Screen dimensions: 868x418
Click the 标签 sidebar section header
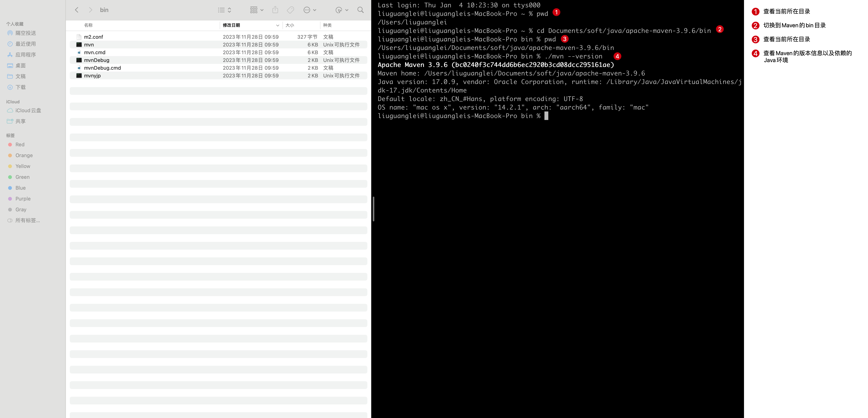[10, 135]
